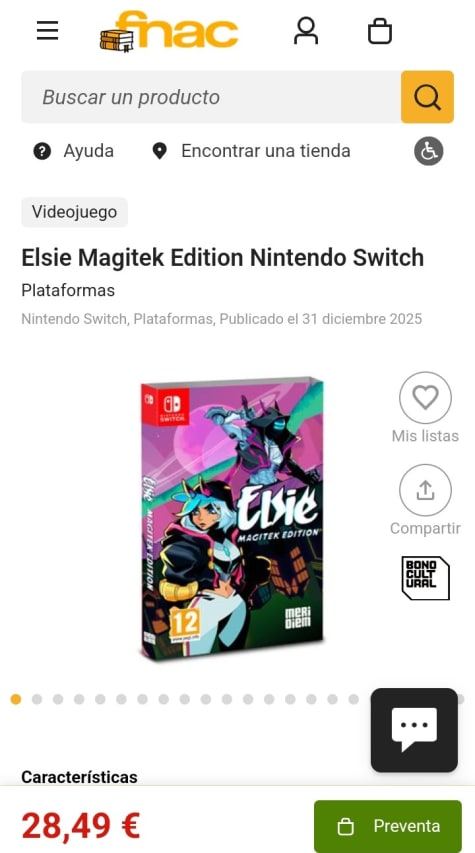This screenshot has height=853, width=475.
Task: Select the second image carousel dot
Action: point(37,700)
